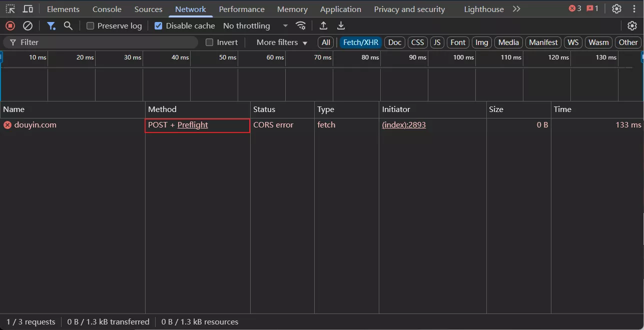Open the Sources tab
Viewport: 644px width, 330px height.
[148, 9]
